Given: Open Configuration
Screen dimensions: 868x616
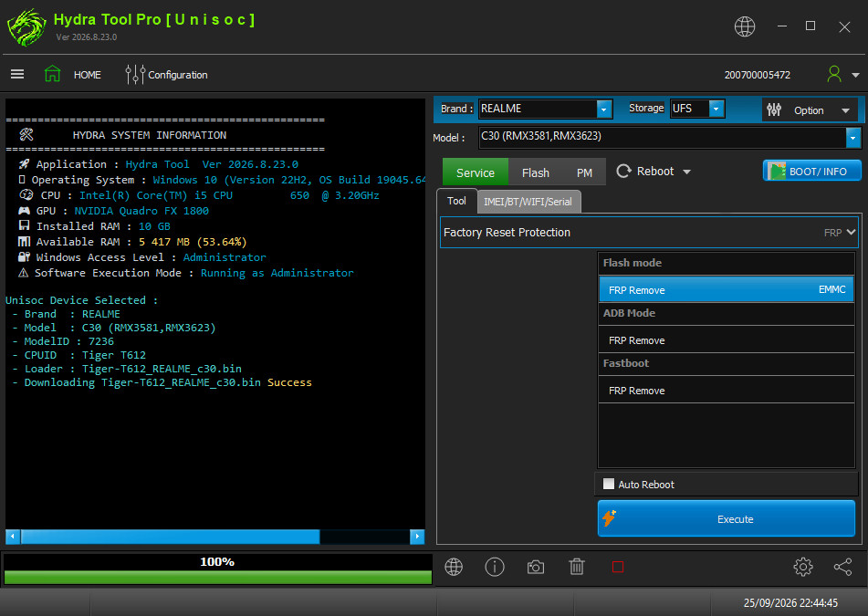Looking at the screenshot, I should point(178,75).
